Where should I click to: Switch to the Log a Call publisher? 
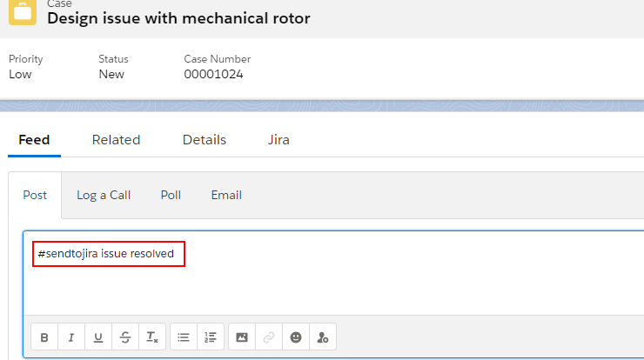[104, 195]
